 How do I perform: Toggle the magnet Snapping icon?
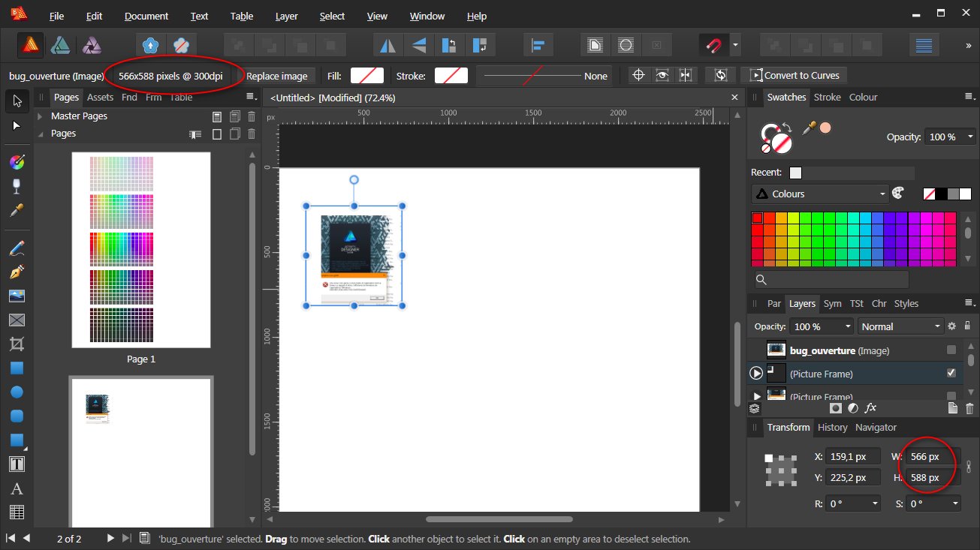coord(713,45)
